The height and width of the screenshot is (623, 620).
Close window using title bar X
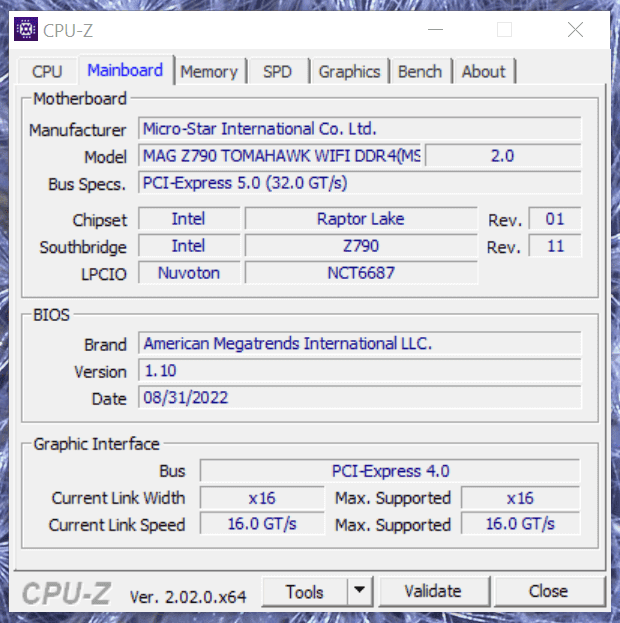point(575,30)
